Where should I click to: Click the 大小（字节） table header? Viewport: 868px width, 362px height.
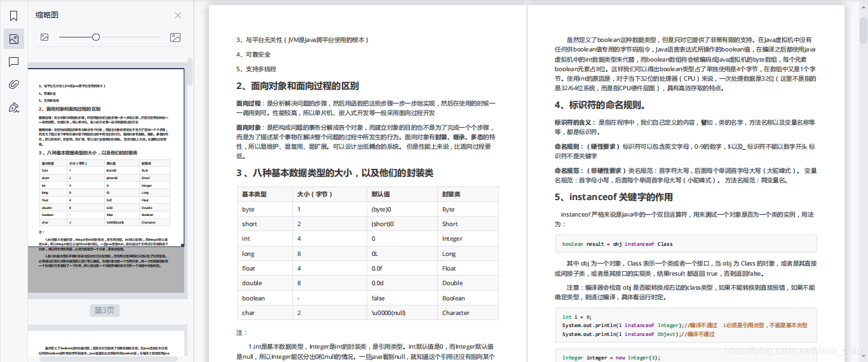pyautogui.click(x=315, y=194)
